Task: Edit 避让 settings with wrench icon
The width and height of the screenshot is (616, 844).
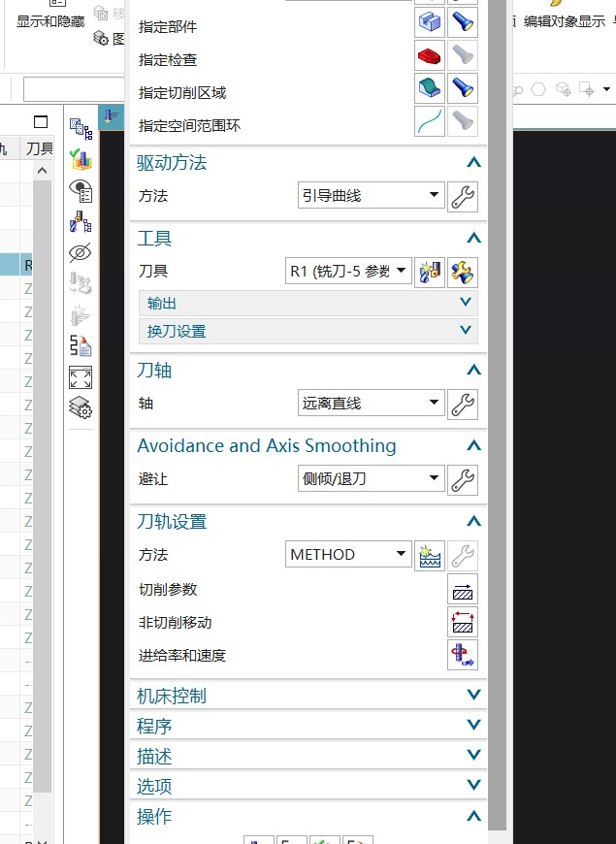Action: tap(463, 479)
